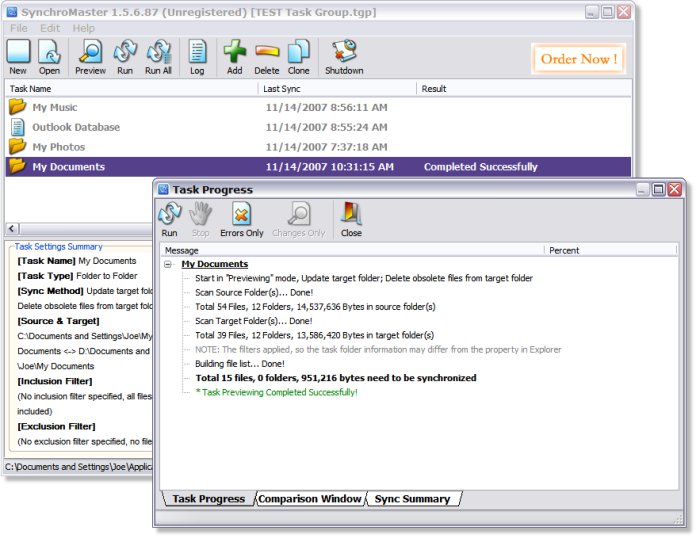Click the 11/14/2007 7:37:18 AM timestamp
The image size is (700, 542).
pyautogui.click(x=326, y=147)
